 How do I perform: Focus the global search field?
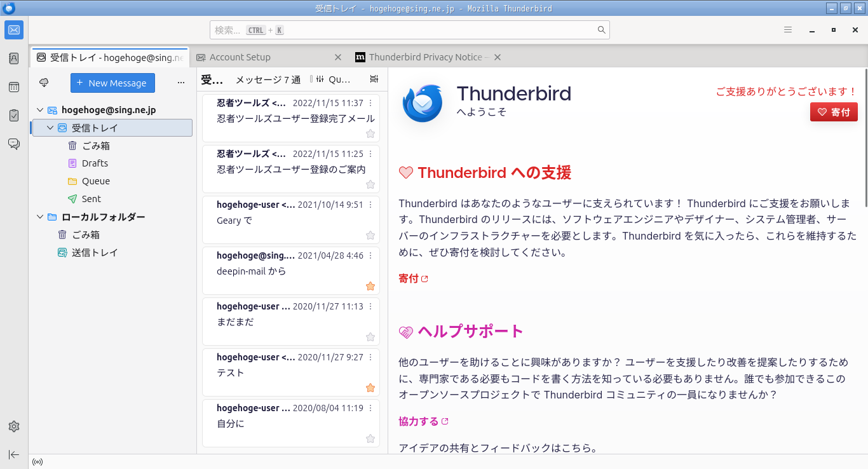(x=410, y=30)
